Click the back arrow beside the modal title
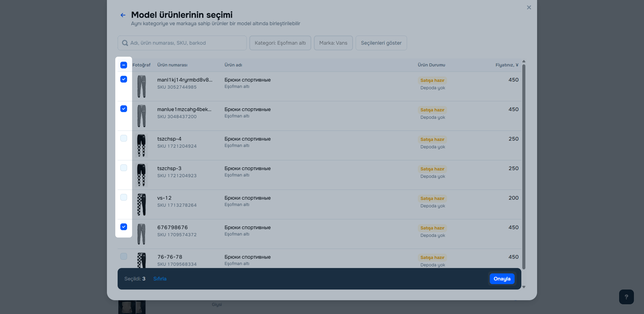Screen dimensions: 644x314 click(x=123, y=15)
